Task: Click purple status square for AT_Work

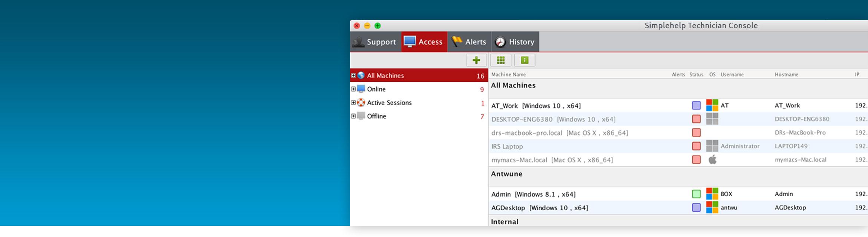Action: point(696,105)
